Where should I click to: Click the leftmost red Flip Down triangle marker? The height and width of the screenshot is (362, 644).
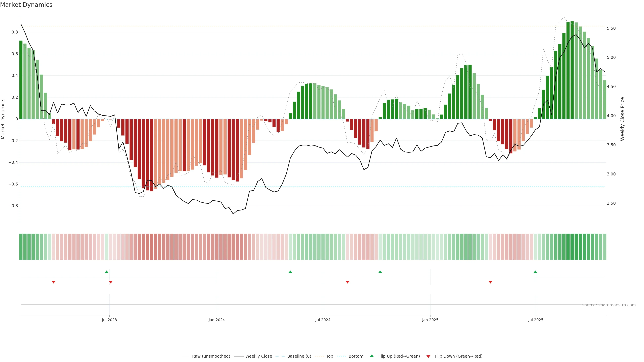(53, 282)
